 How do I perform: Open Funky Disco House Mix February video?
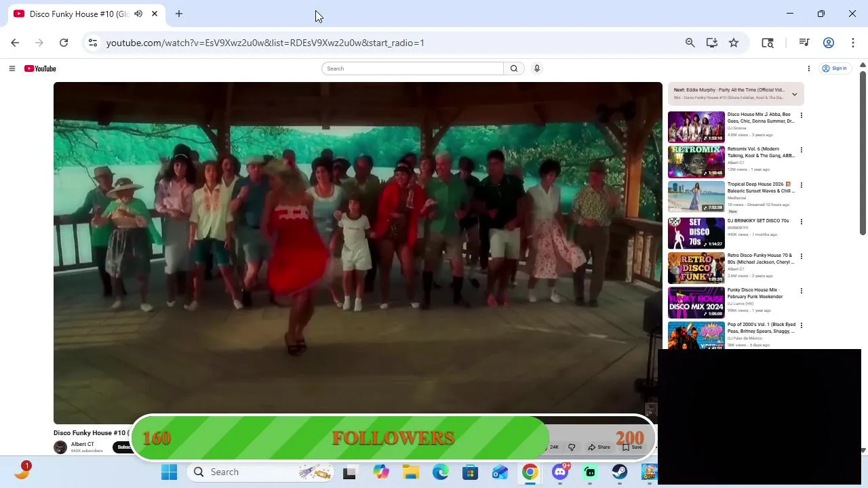[x=696, y=302]
